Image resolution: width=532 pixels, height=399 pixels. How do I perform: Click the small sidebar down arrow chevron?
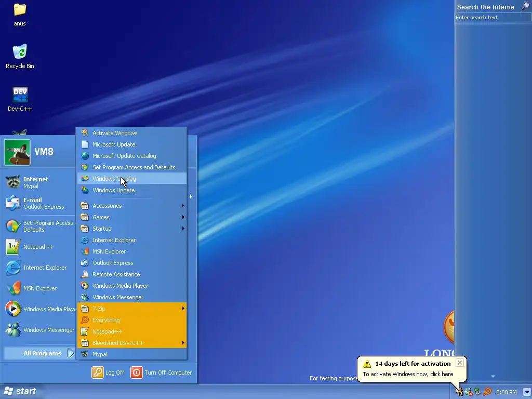point(493,376)
